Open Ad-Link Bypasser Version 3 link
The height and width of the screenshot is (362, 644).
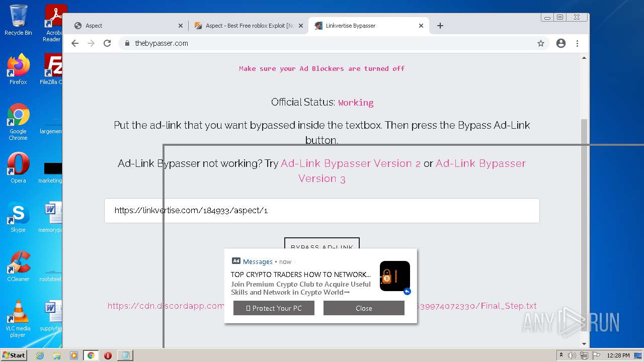pos(412,171)
